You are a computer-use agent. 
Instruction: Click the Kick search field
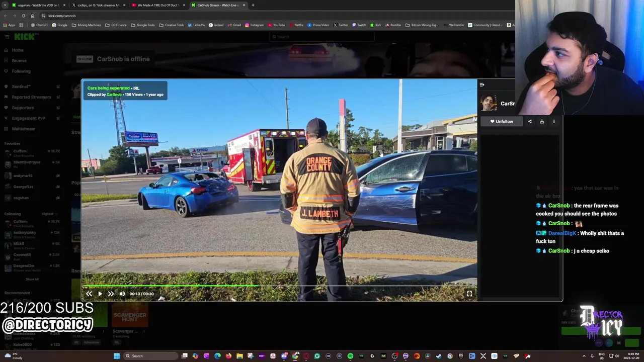pos(322,37)
